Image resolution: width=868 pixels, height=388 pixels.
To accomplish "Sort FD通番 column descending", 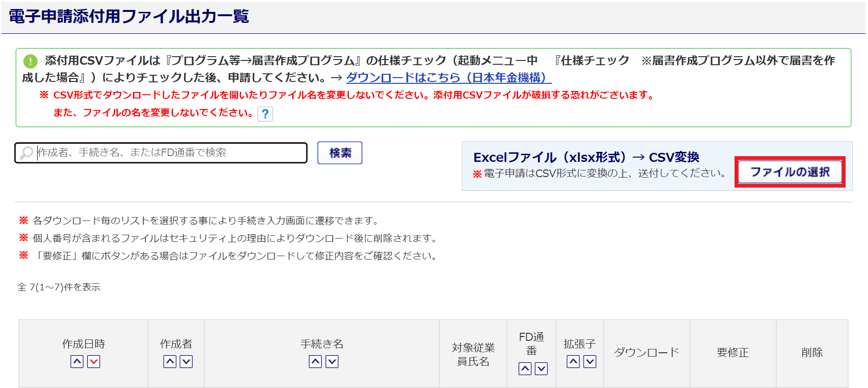I will pyautogui.click(x=541, y=368).
